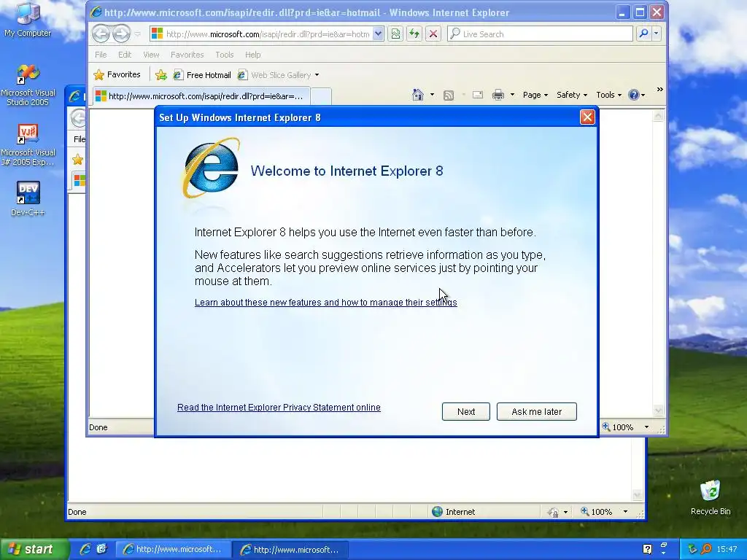Select Microsoft Visual Studio 2005 shortcut

[x=28, y=86]
